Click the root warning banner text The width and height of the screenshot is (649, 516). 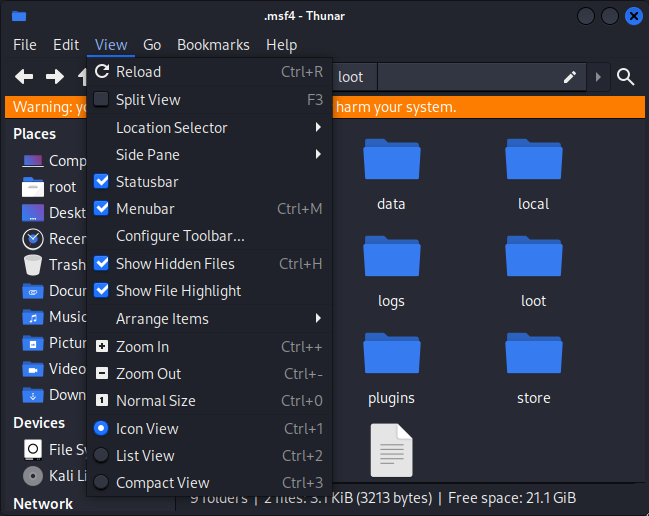(x=396, y=107)
